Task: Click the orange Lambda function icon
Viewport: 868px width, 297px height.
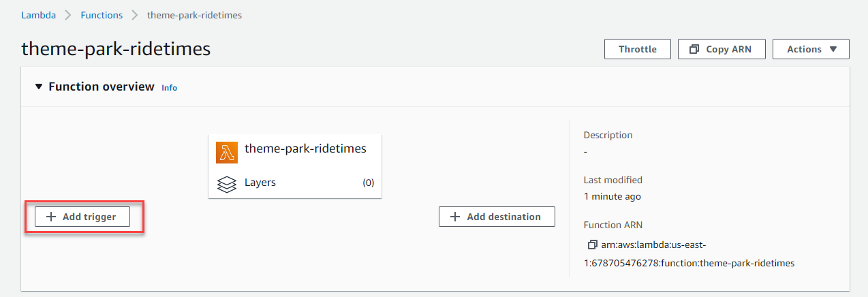Action: (x=227, y=153)
